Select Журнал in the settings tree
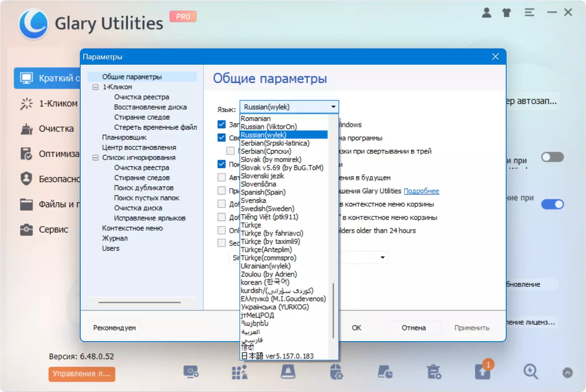This screenshot has width=586, height=392. [115, 238]
